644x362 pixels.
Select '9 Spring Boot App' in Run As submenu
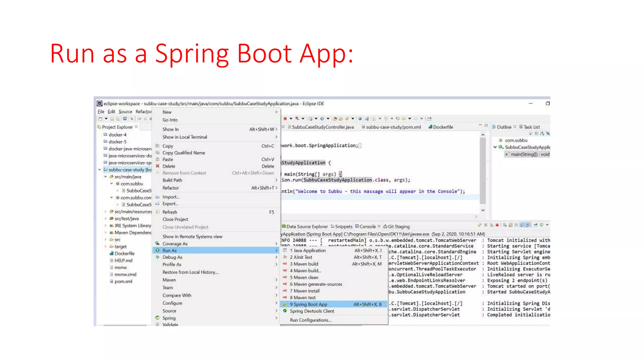coord(334,304)
